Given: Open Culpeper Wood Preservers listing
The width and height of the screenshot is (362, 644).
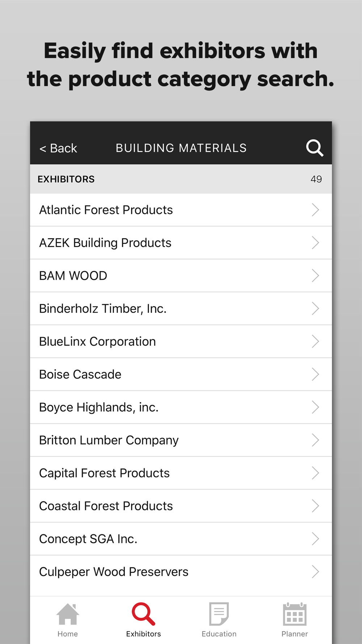Looking at the screenshot, I should click(x=181, y=572).
